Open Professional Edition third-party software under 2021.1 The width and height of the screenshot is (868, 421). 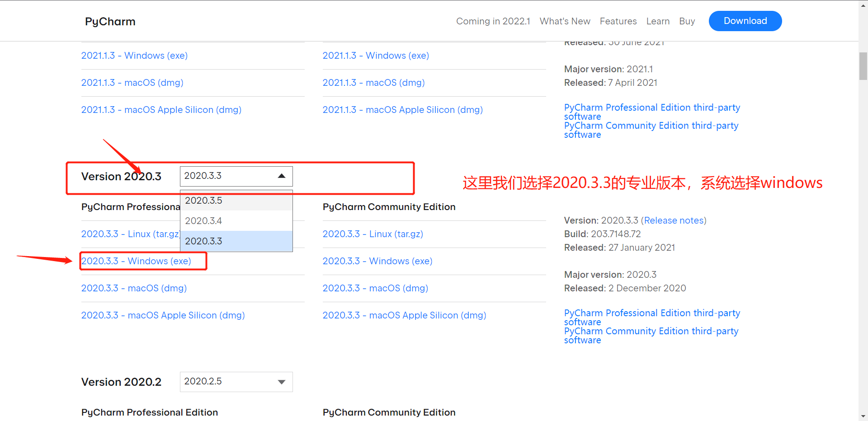coord(652,112)
